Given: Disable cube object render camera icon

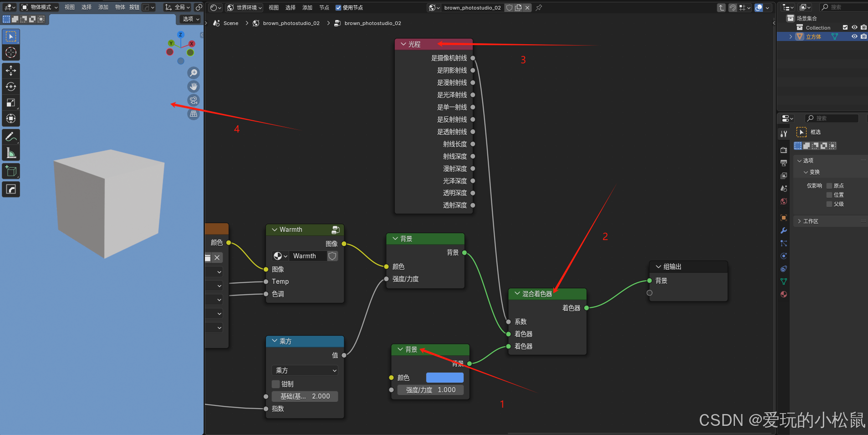Looking at the screenshot, I should point(863,36).
